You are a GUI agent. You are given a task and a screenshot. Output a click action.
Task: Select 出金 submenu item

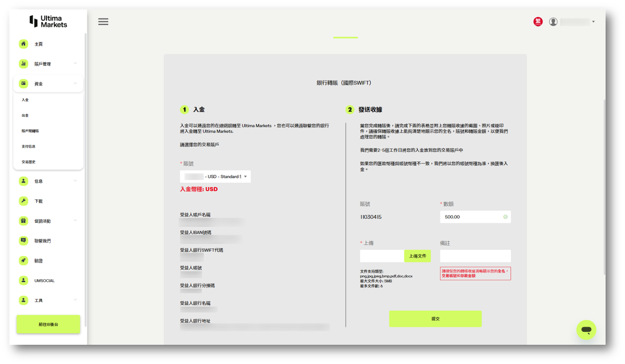point(25,116)
